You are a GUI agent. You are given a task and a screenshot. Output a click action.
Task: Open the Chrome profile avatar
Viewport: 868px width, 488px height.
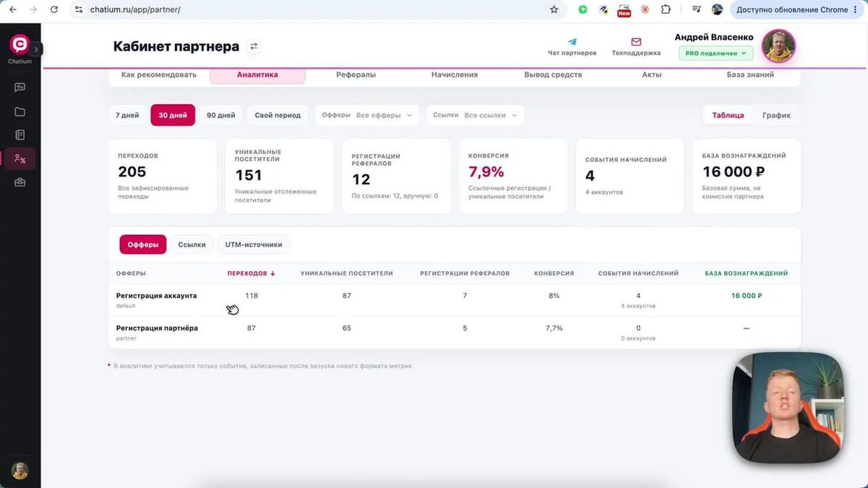point(718,9)
